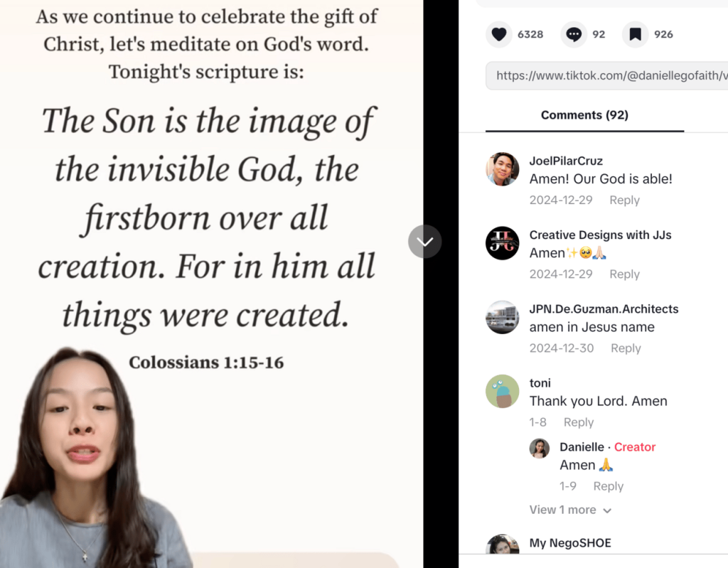This screenshot has height=568, width=728.
Task: Open Danielle's creator avatar in the reply
Action: click(x=540, y=449)
